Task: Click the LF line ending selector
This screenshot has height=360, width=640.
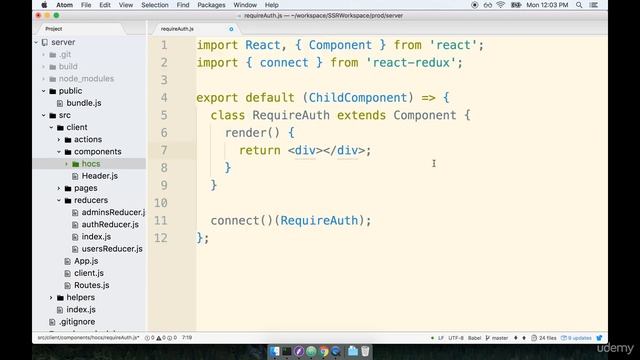Action: coord(441,338)
